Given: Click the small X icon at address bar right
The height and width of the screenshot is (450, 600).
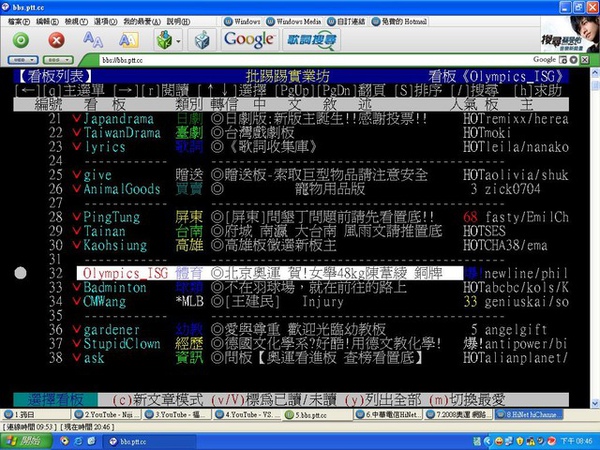Looking at the screenshot, I should (x=585, y=60).
